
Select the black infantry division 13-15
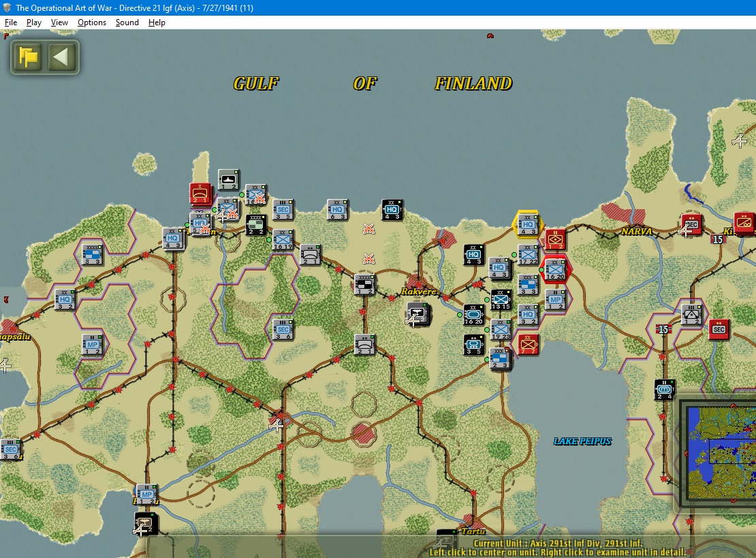pos(501,300)
